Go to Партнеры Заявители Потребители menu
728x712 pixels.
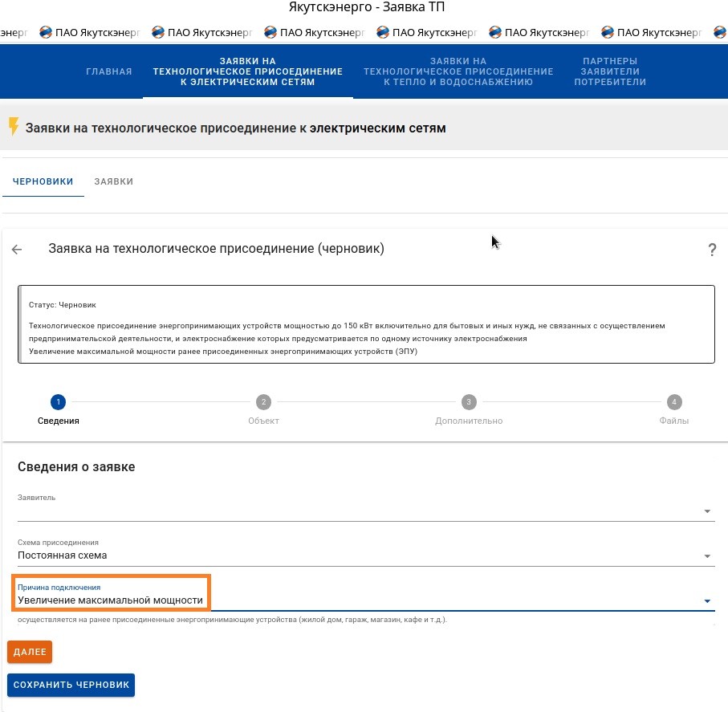pyautogui.click(x=610, y=72)
